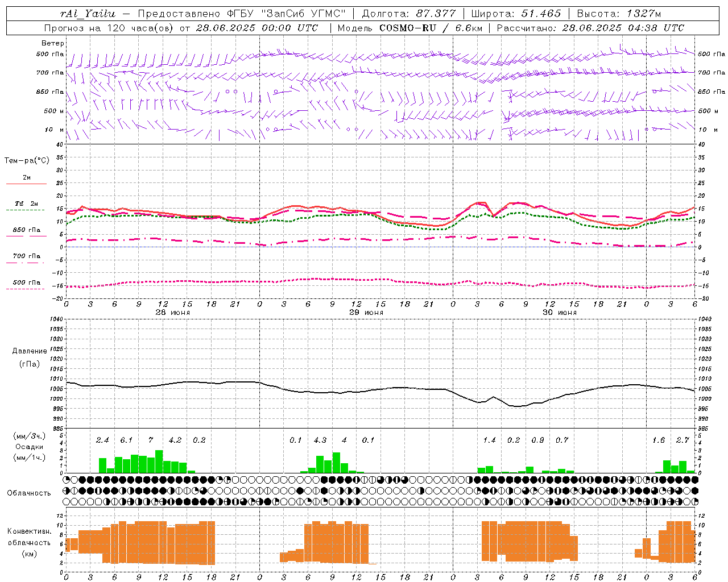The height and width of the screenshot is (582, 728).
Task: Select the Широта: 51.465 header field
Action: click(x=516, y=14)
